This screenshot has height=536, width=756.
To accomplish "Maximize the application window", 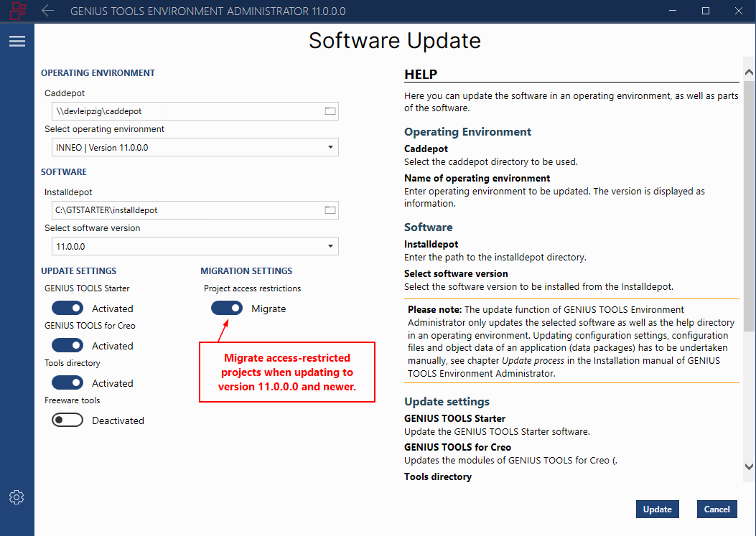I will click(705, 11).
